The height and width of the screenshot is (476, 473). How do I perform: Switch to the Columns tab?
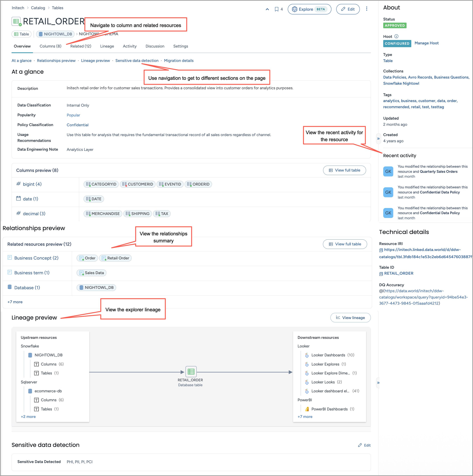click(x=50, y=46)
